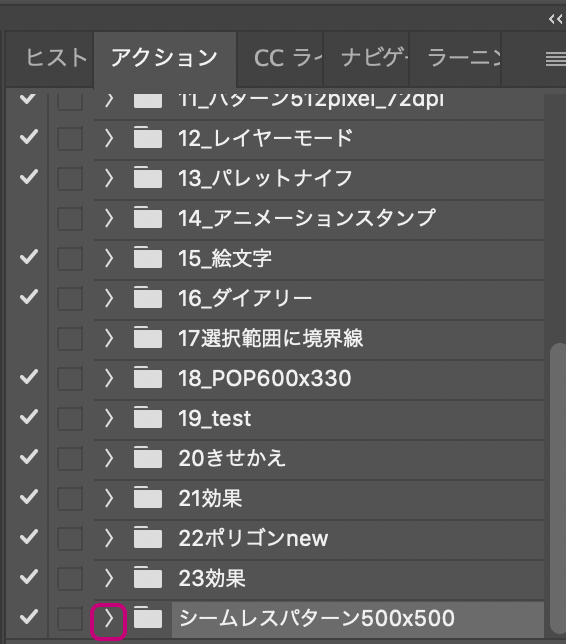
Task: Expand the 13_パレットナイフ action set
Action: coord(108,178)
